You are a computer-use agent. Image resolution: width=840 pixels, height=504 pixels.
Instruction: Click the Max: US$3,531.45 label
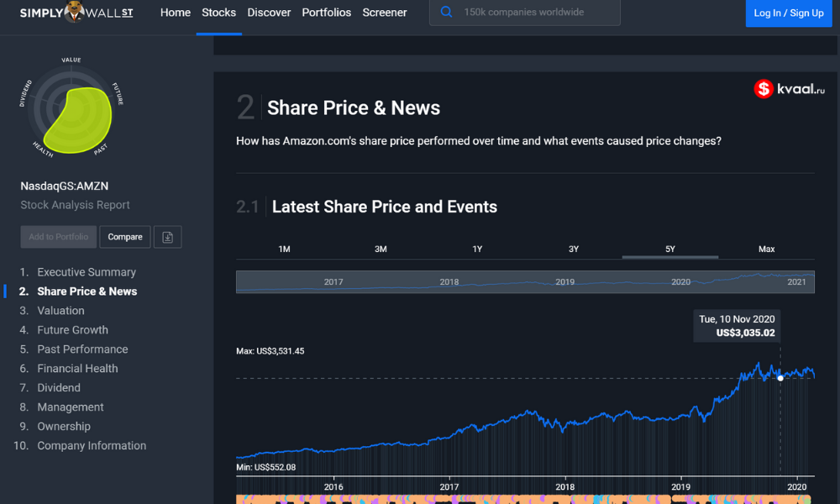click(x=270, y=351)
